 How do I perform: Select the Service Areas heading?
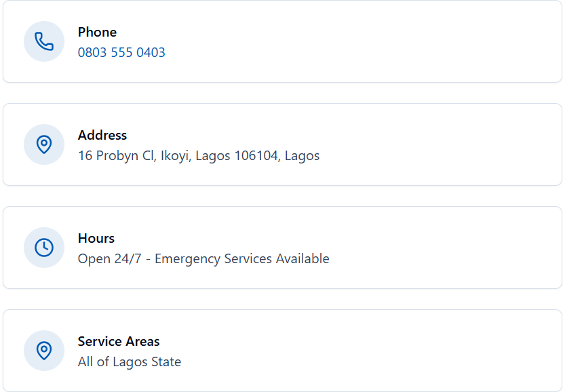tap(119, 341)
